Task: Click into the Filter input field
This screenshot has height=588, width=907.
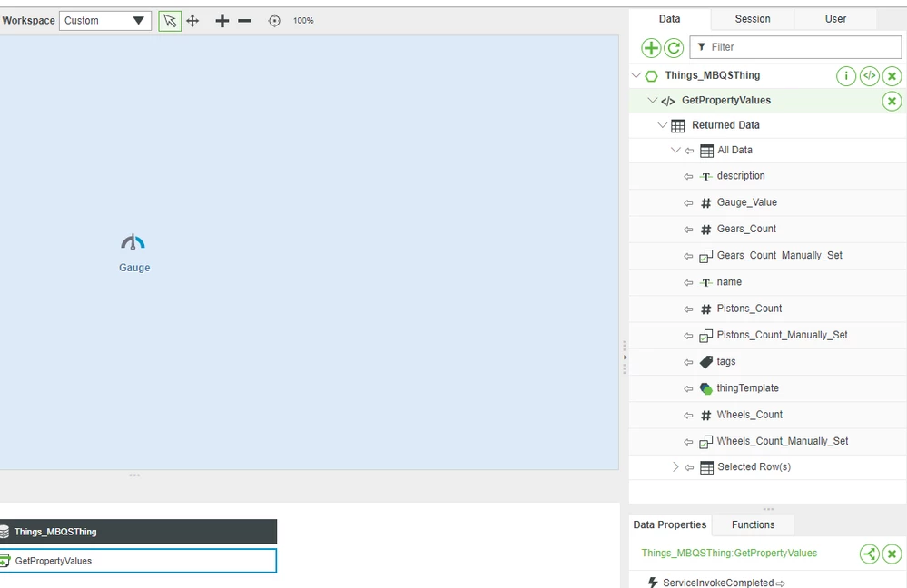Action: 796,47
